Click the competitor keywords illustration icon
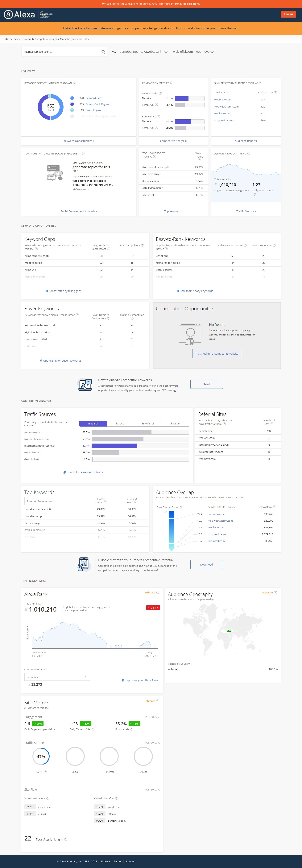This screenshot has width=302, height=868. click(85, 385)
